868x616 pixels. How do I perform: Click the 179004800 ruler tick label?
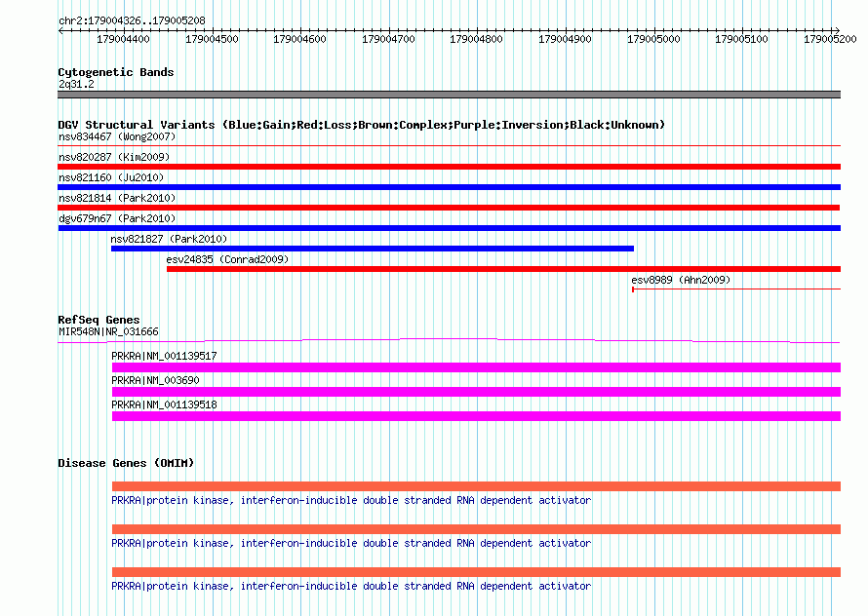point(477,39)
